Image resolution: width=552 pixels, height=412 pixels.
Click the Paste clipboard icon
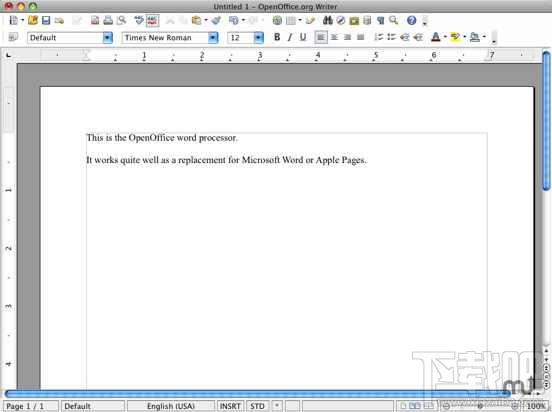tap(196, 20)
